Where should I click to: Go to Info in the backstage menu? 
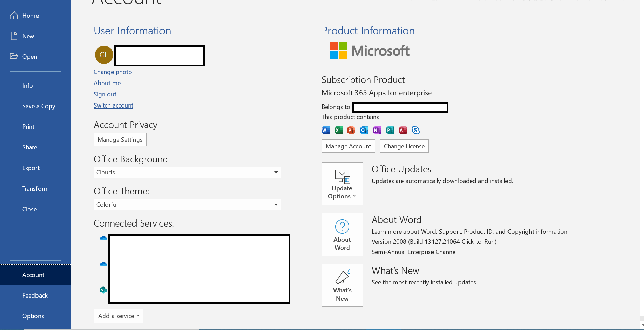(x=28, y=86)
